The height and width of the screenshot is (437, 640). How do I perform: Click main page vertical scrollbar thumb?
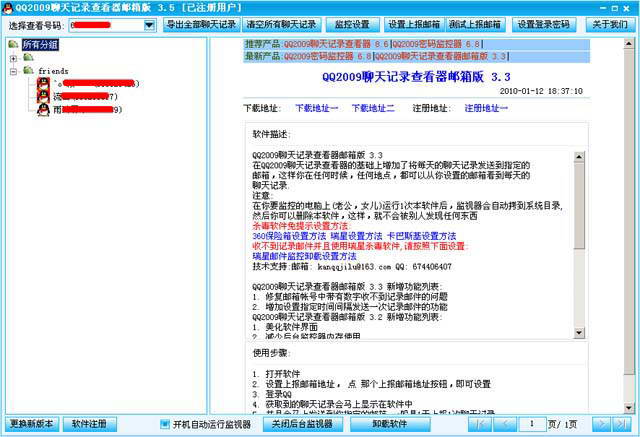click(x=629, y=211)
